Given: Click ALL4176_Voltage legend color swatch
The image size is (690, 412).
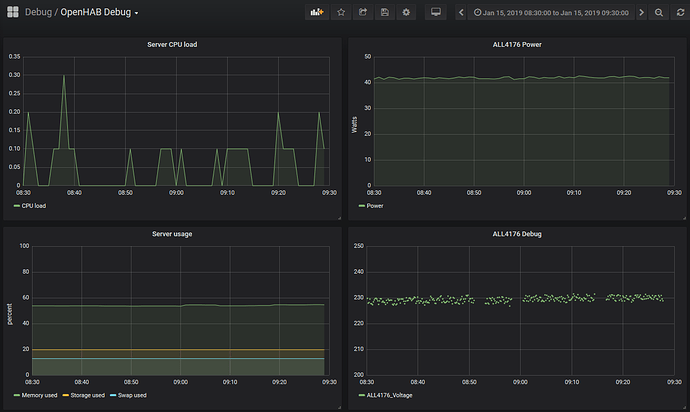Looking at the screenshot, I should click(362, 395).
